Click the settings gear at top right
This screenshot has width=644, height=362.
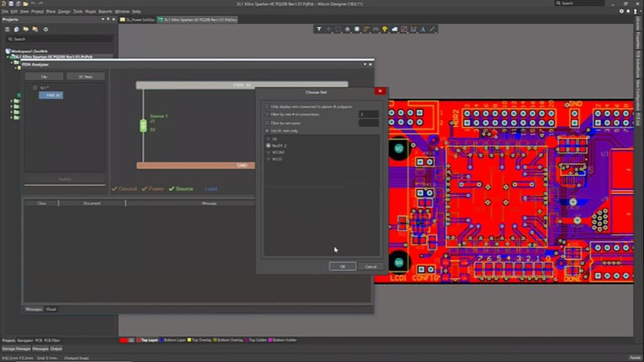click(621, 11)
